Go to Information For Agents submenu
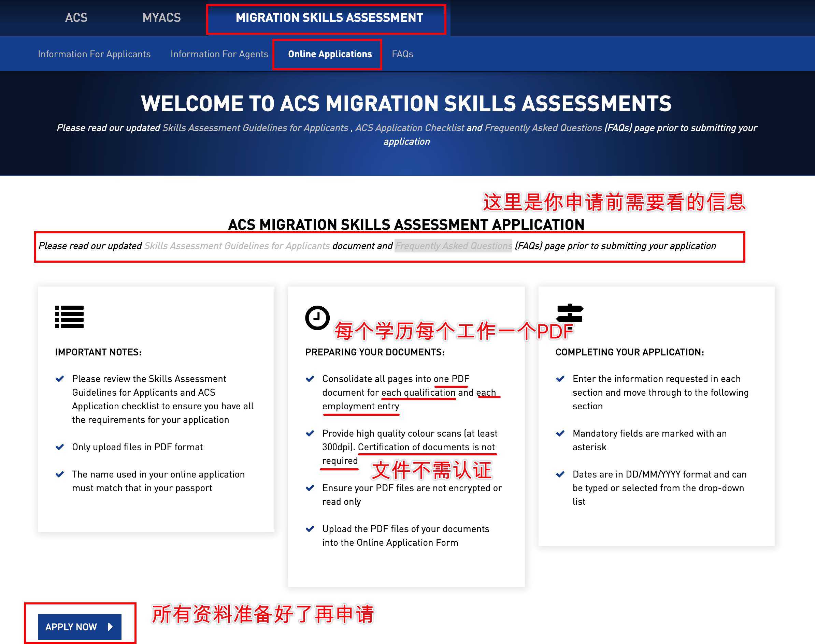 pyautogui.click(x=219, y=54)
